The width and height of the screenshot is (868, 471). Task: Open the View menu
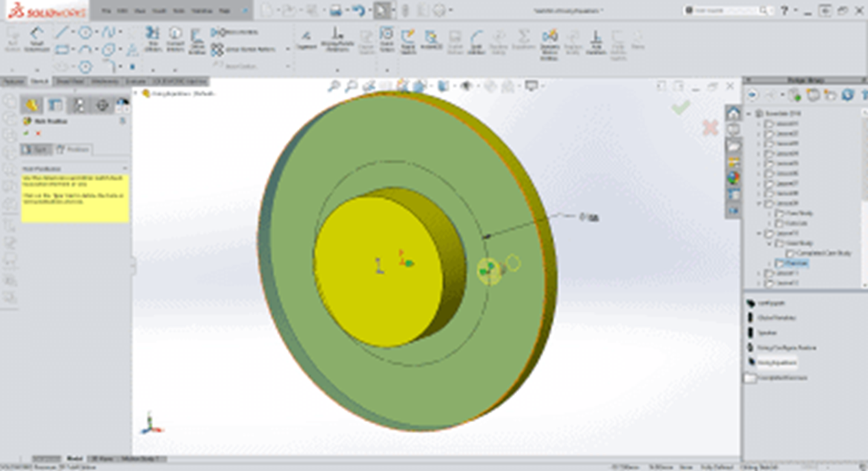pyautogui.click(x=138, y=11)
